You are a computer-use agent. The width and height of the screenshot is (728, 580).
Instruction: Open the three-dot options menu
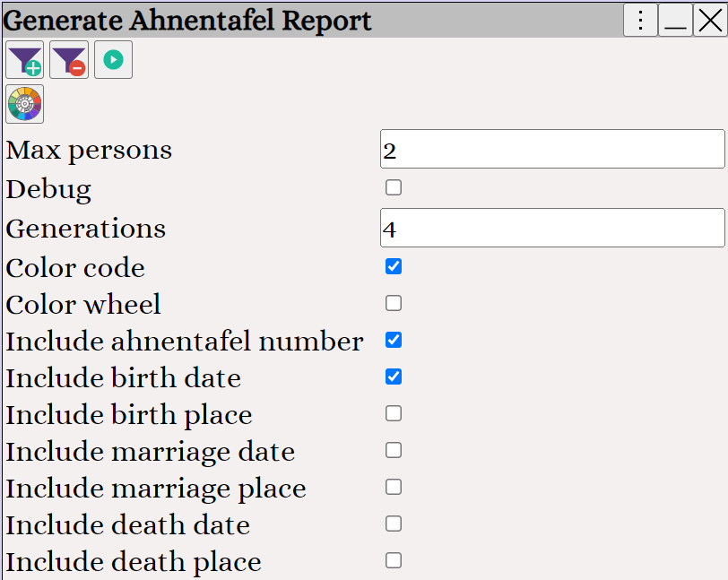[640, 20]
